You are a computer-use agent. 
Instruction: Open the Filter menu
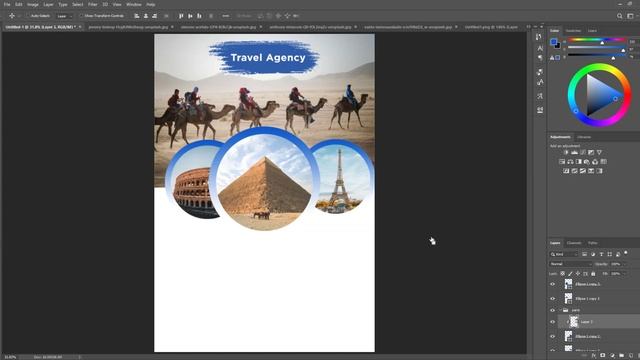pos(93,4)
